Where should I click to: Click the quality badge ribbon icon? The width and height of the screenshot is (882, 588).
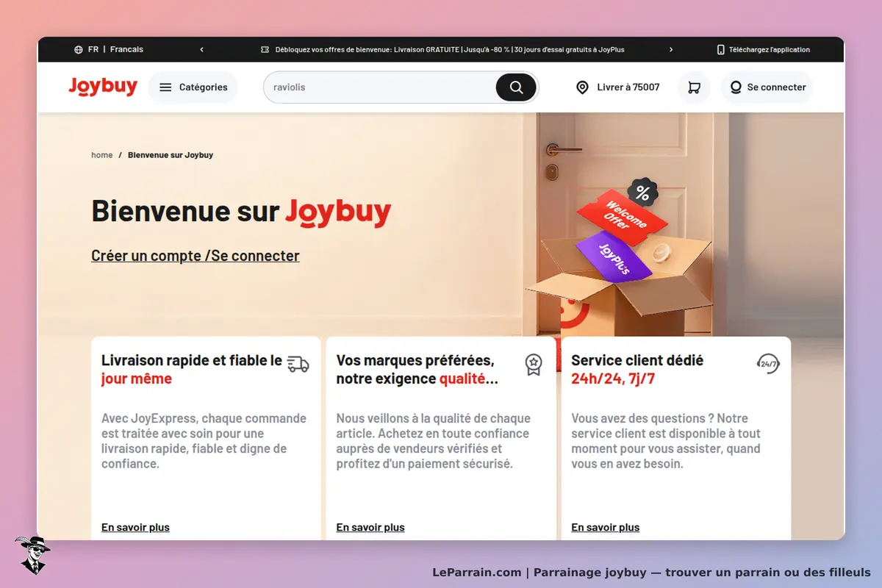[x=534, y=364]
